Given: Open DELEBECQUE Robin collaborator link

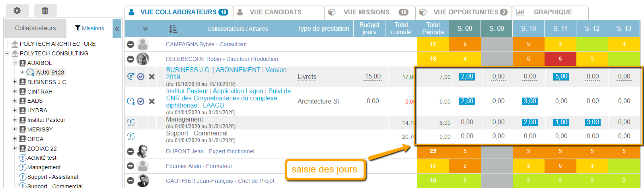Looking at the screenshot, I should (x=222, y=59).
